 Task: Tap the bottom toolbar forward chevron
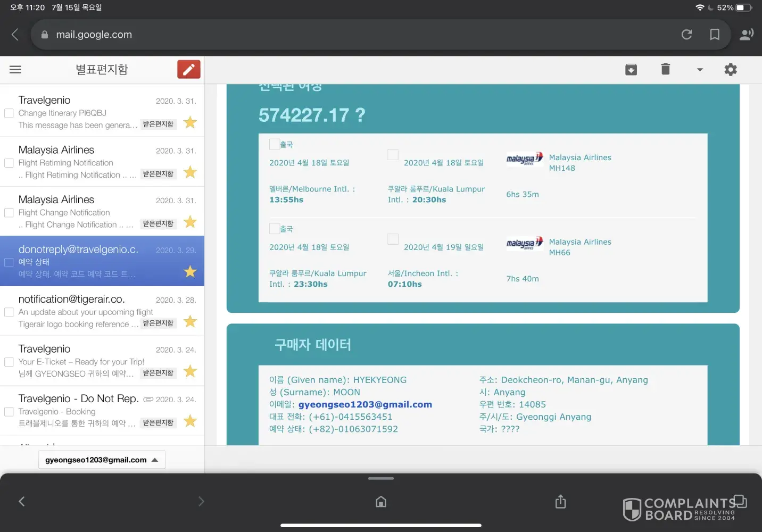(201, 501)
